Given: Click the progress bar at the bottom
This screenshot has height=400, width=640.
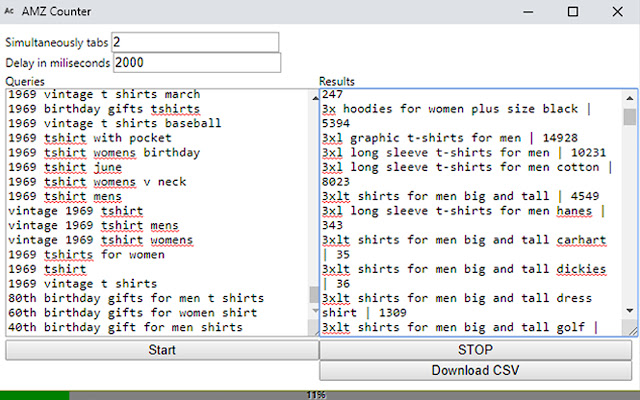Looking at the screenshot, I should pyautogui.click(x=320, y=395).
